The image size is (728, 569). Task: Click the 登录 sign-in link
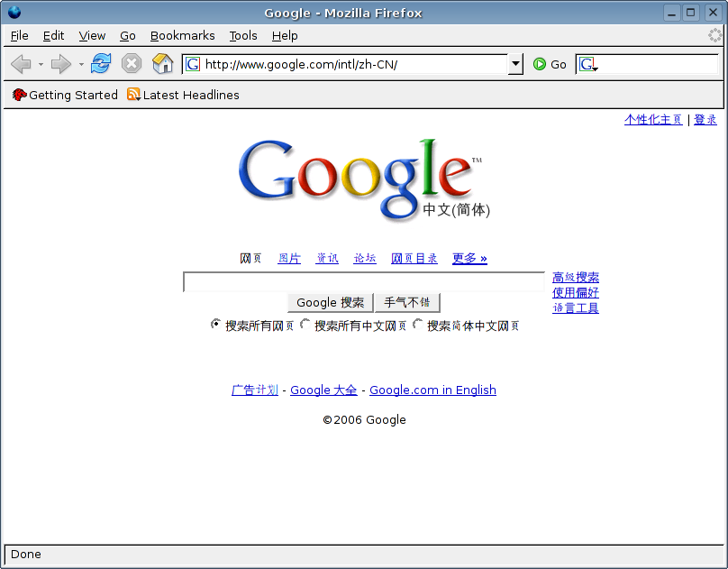coord(705,120)
